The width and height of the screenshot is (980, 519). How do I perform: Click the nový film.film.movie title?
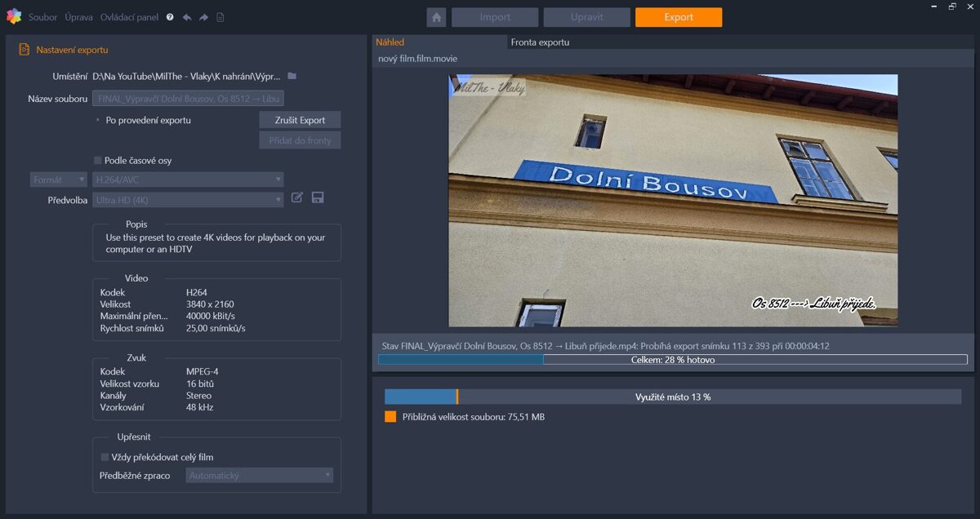tap(417, 59)
